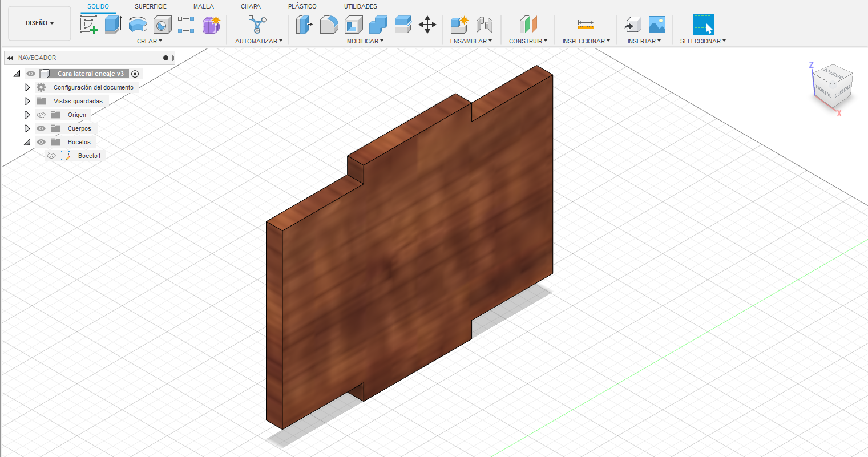Switch to the UTILIDADES tab

click(x=361, y=6)
